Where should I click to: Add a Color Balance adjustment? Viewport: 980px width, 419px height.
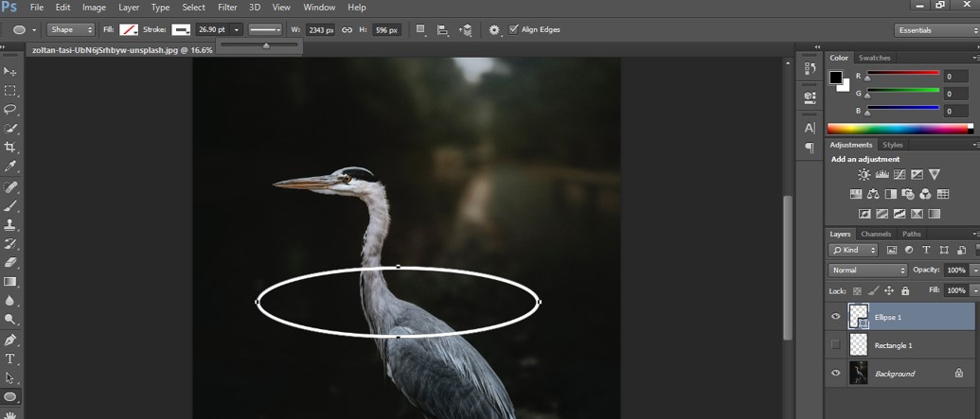[x=873, y=194]
